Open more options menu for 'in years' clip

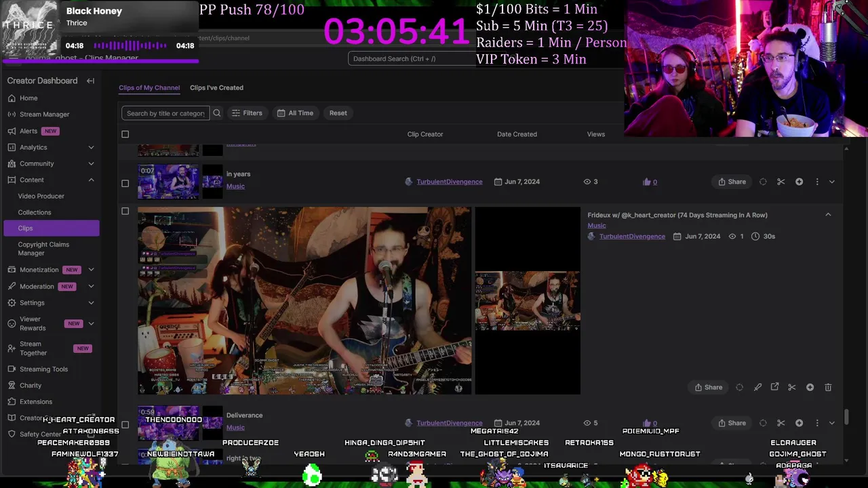click(817, 182)
